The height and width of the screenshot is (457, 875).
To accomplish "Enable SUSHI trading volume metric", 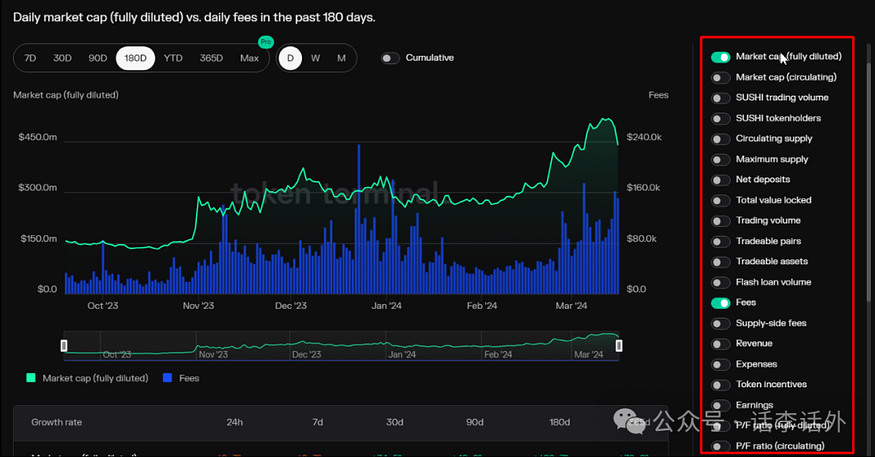I will [x=720, y=98].
